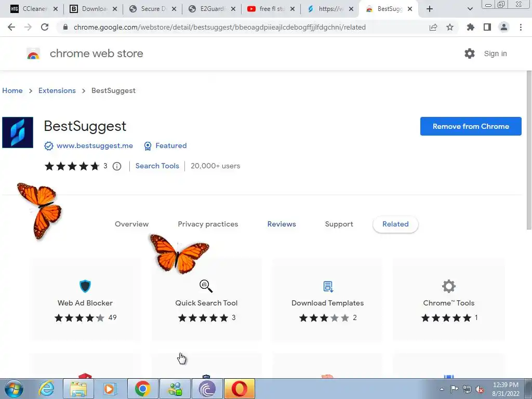Open the Overview tab

pyautogui.click(x=131, y=224)
